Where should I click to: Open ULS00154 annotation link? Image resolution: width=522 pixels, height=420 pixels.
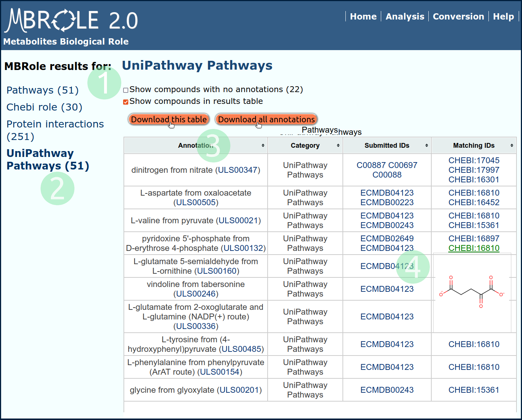pos(220,372)
